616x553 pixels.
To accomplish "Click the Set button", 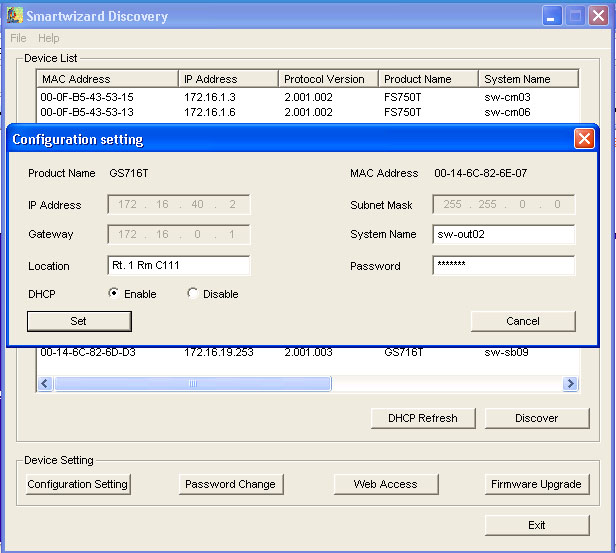I will [79, 321].
